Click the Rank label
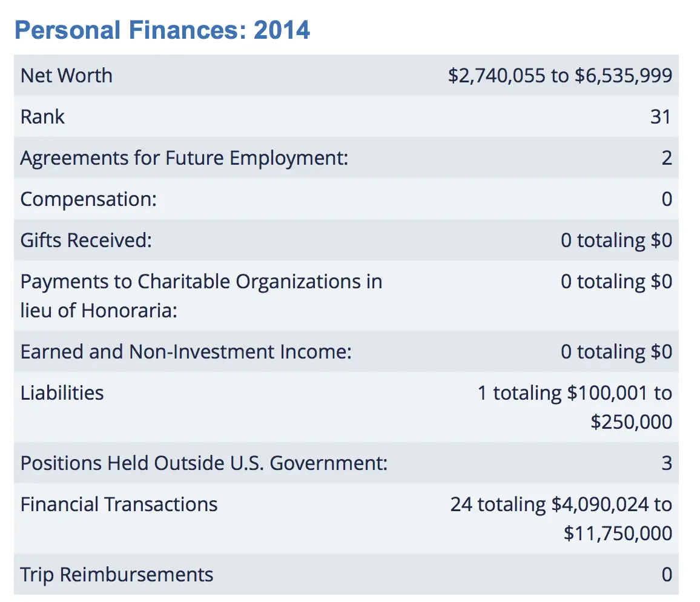This screenshot has width=700, height=602. [42, 117]
